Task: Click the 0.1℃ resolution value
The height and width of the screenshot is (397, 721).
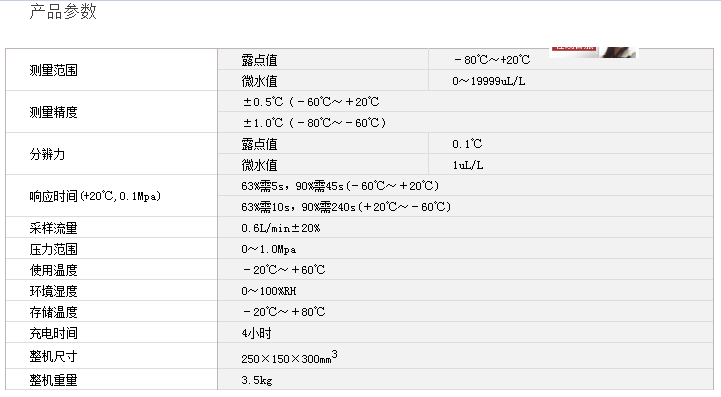Action: 467,144
